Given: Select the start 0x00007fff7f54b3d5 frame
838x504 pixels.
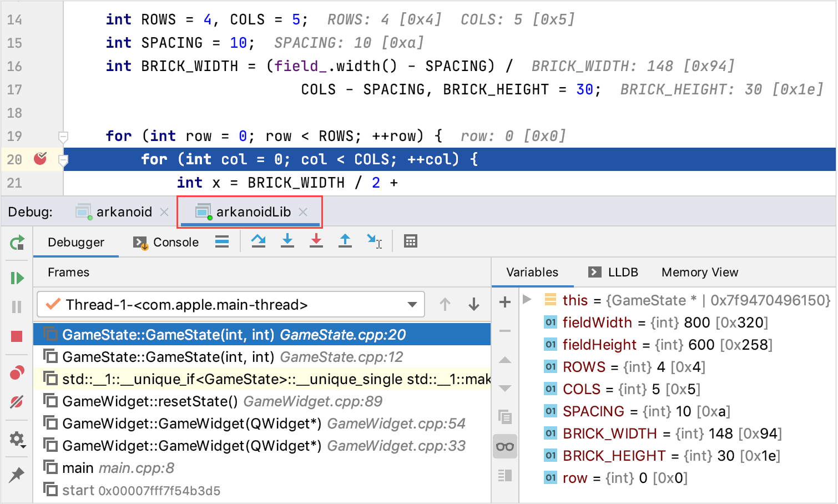Looking at the screenshot, I should 262,490.
